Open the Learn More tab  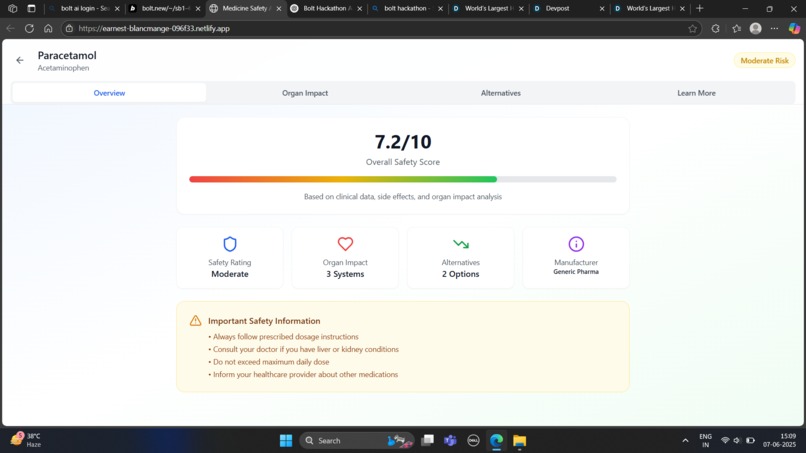(x=696, y=93)
